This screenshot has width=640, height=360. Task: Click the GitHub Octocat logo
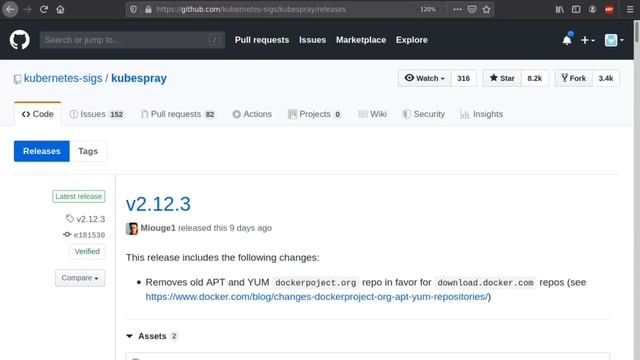coord(20,40)
